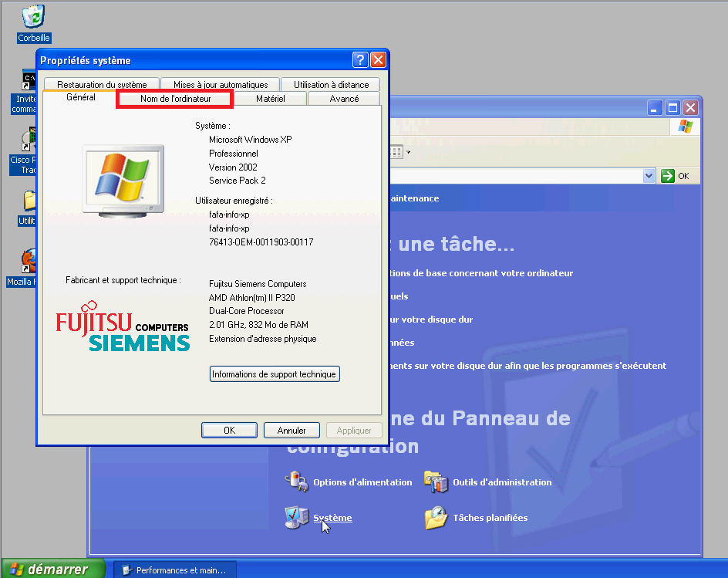Click the green OK go button in address bar

pyautogui.click(x=676, y=176)
